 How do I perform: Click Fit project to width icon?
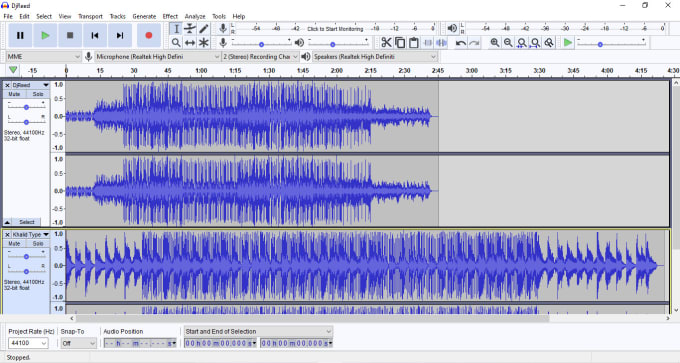[x=536, y=43]
